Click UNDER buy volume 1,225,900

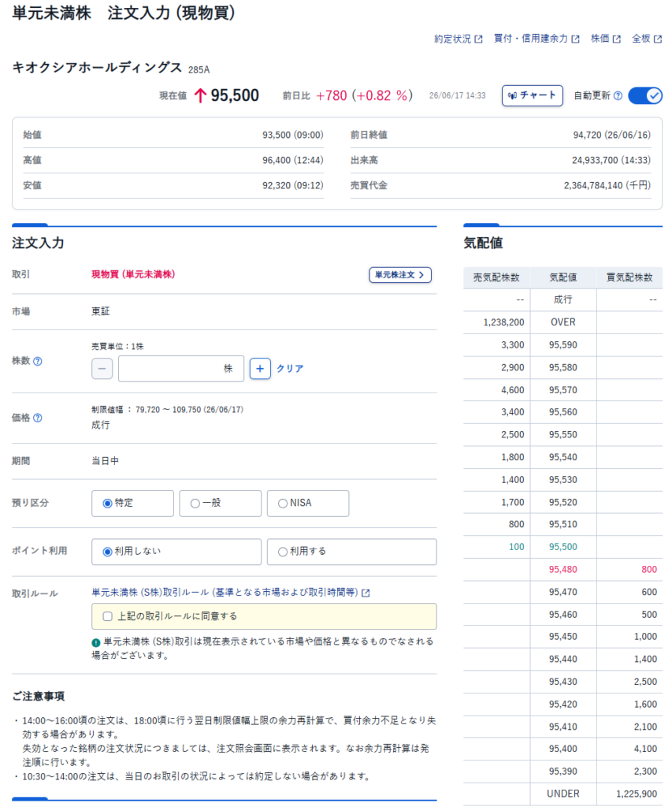coord(637,794)
